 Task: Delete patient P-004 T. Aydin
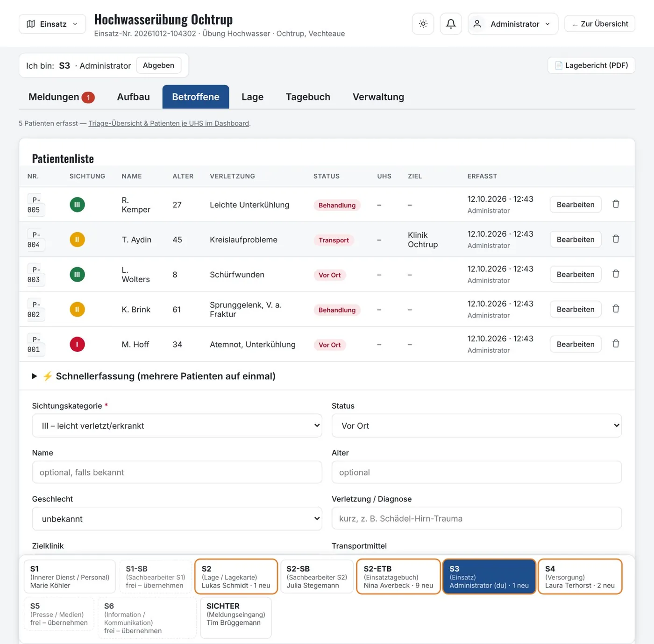616,239
